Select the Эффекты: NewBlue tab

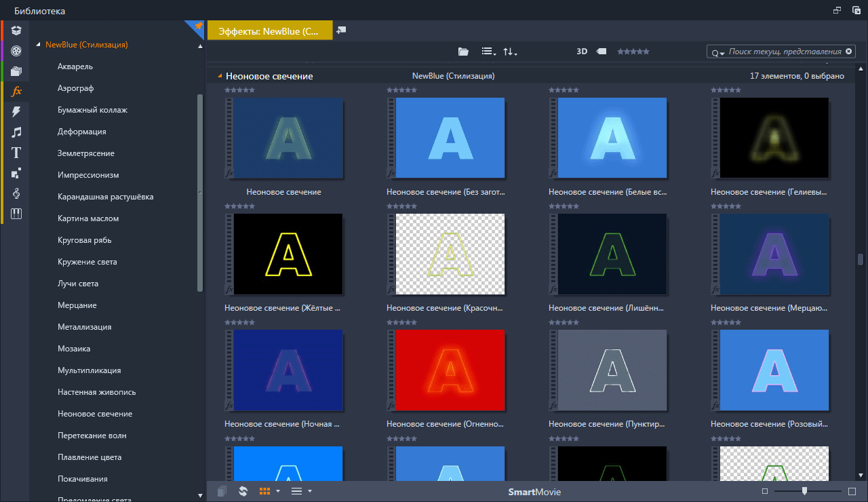pos(270,31)
